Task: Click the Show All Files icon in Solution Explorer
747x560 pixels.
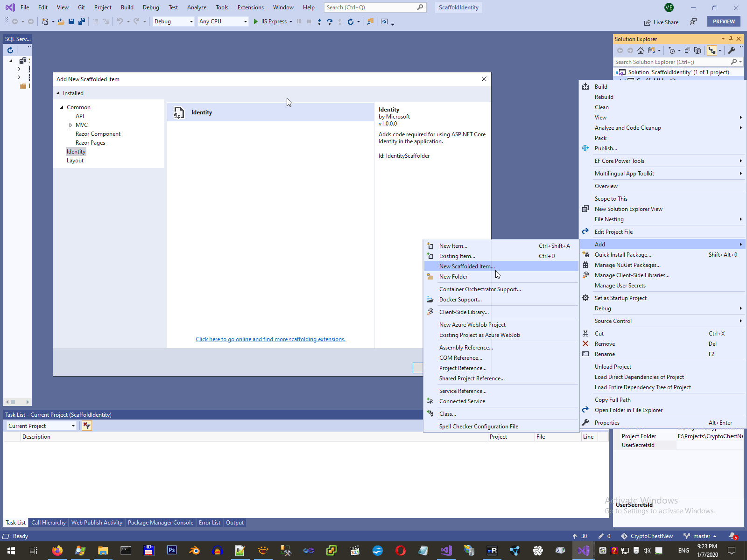Action: point(698,50)
